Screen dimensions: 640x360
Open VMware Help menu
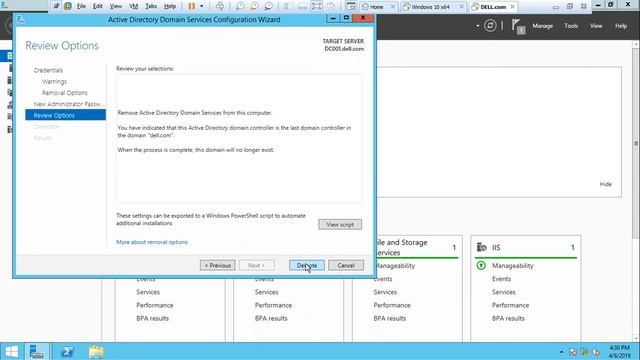point(170,6)
